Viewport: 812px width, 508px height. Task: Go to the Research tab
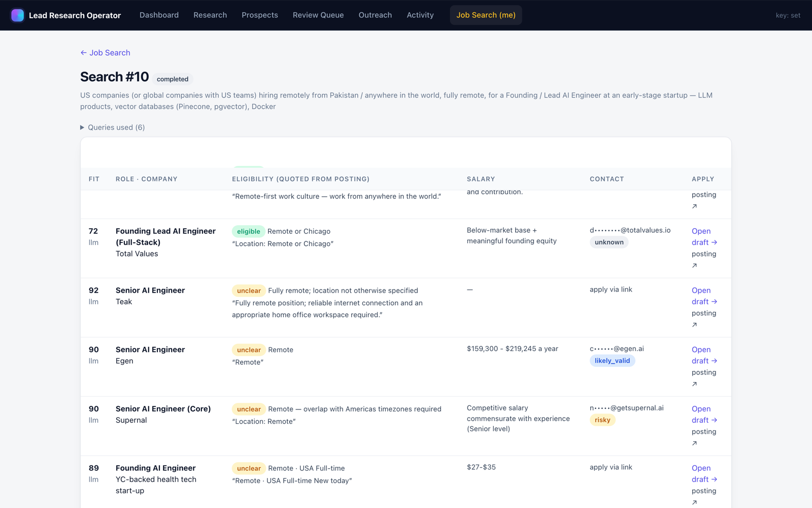point(210,15)
